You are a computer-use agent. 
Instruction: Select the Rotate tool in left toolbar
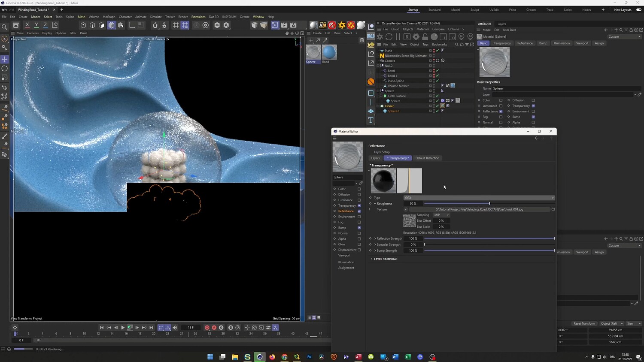(x=5, y=69)
